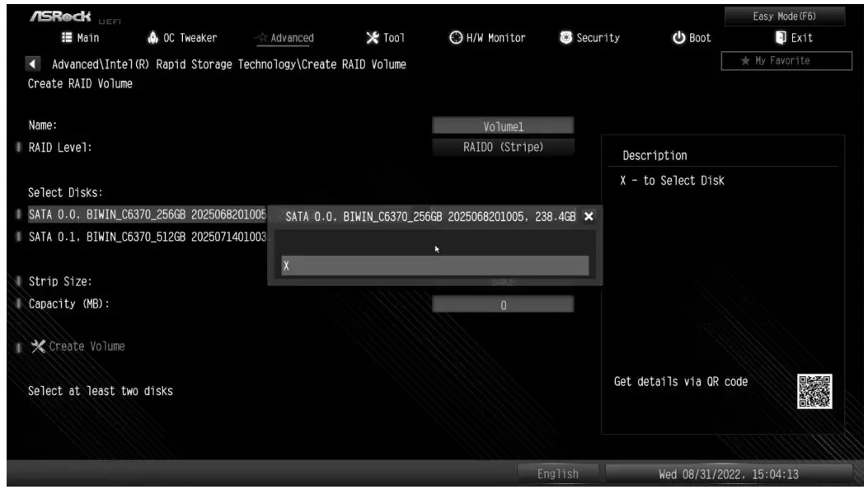
Task: Click the date and time display
Action: tap(729, 474)
